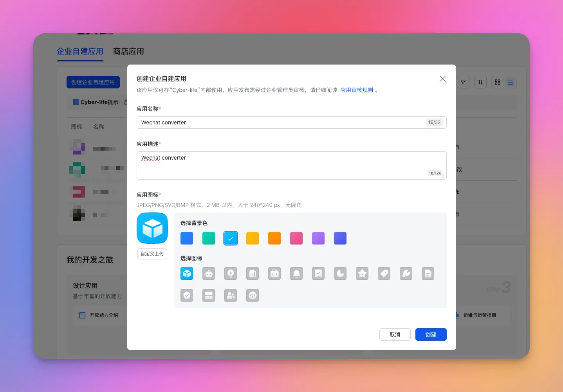Select the cube app icon
This screenshot has height=392, width=563.
pos(187,273)
